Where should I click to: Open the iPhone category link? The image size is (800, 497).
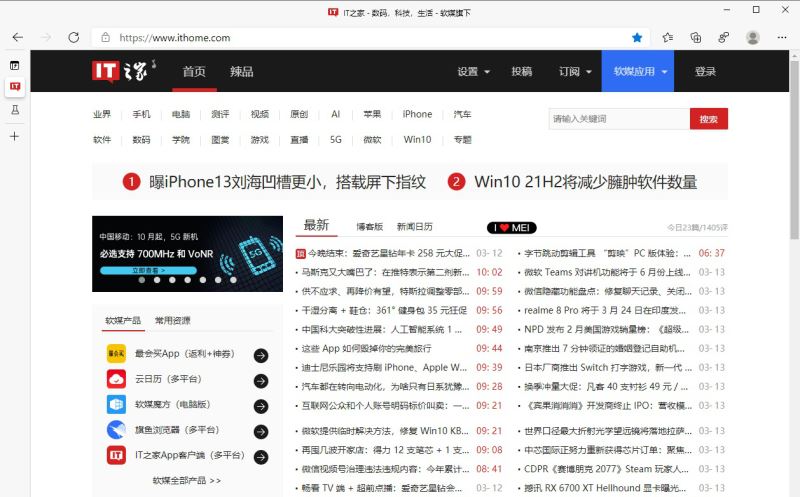tap(417, 114)
